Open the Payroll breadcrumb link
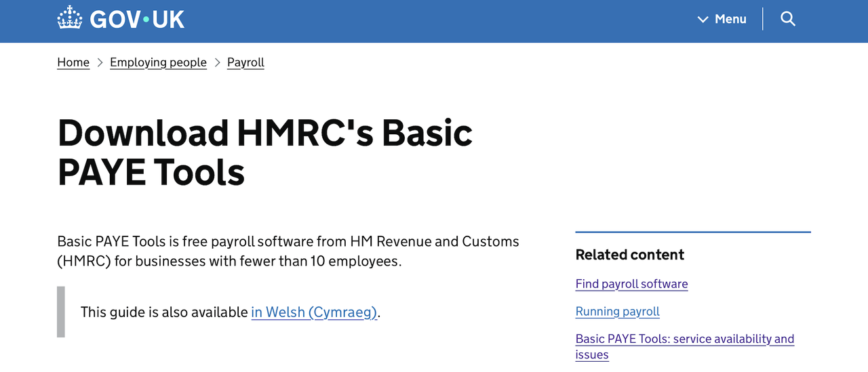 245,62
